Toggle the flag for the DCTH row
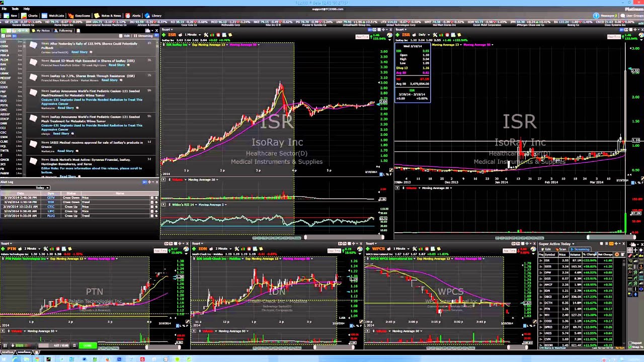644x362 pixels. (x=541, y=303)
